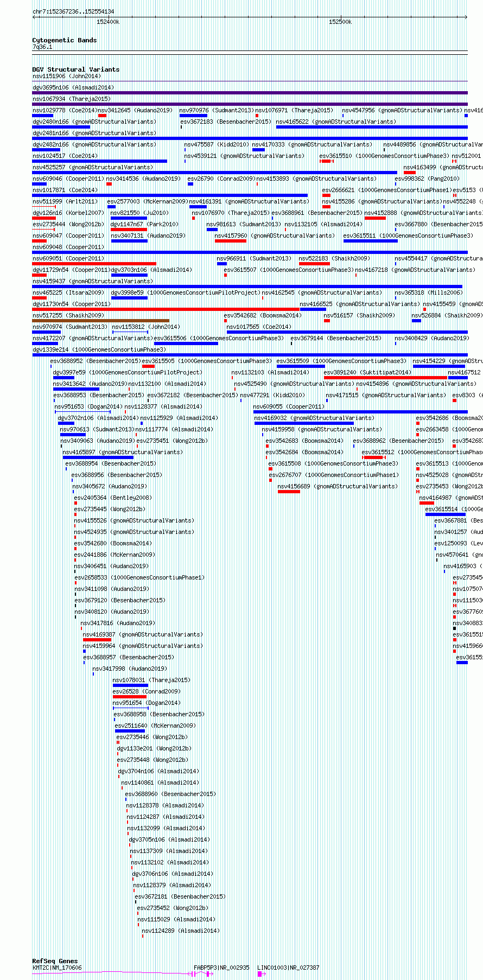Select variant esv3542682 (Boomsma2014)

[262, 316]
